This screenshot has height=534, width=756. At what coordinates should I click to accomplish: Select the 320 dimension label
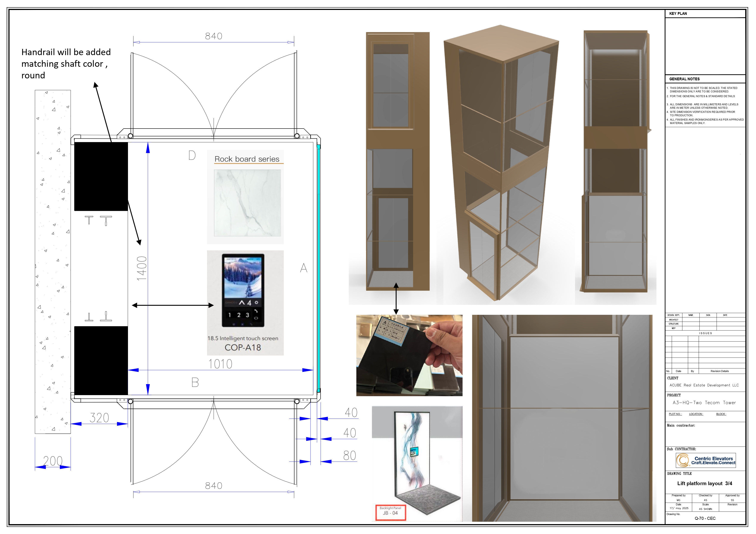pos(99,418)
